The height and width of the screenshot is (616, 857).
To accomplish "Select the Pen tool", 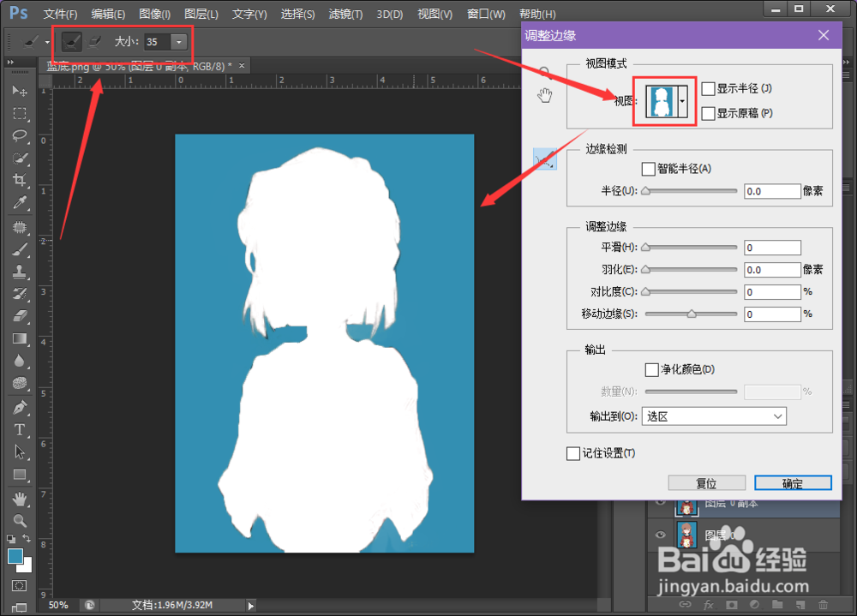I will [20, 407].
